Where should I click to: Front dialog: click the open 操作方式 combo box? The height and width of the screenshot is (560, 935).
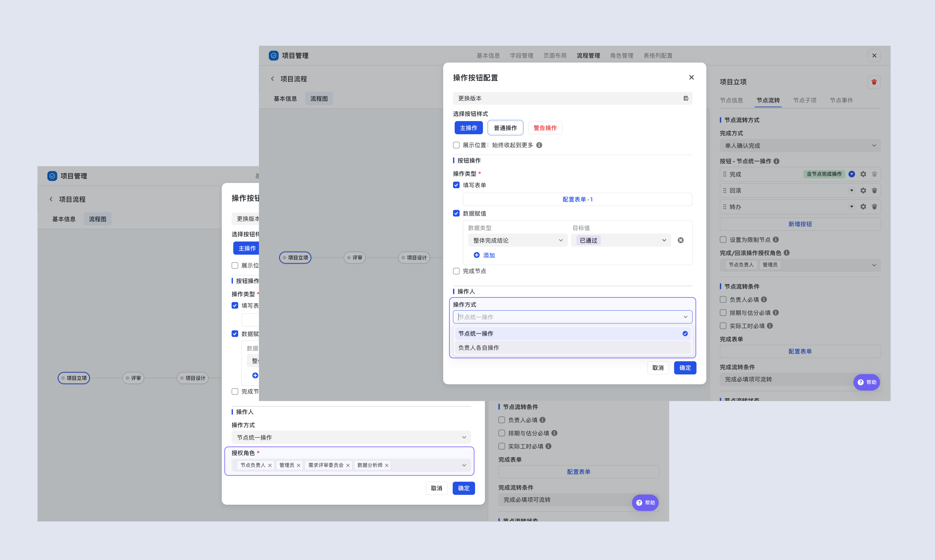572,317
